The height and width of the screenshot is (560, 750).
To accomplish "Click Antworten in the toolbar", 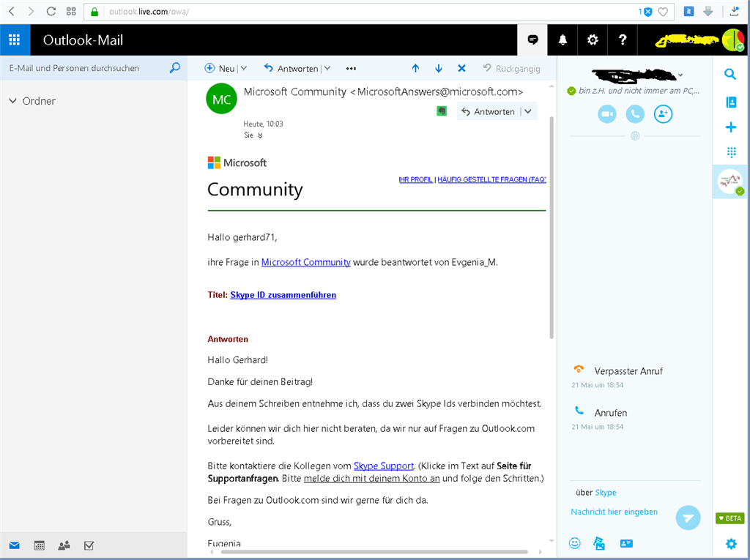I will pos(292,68).
